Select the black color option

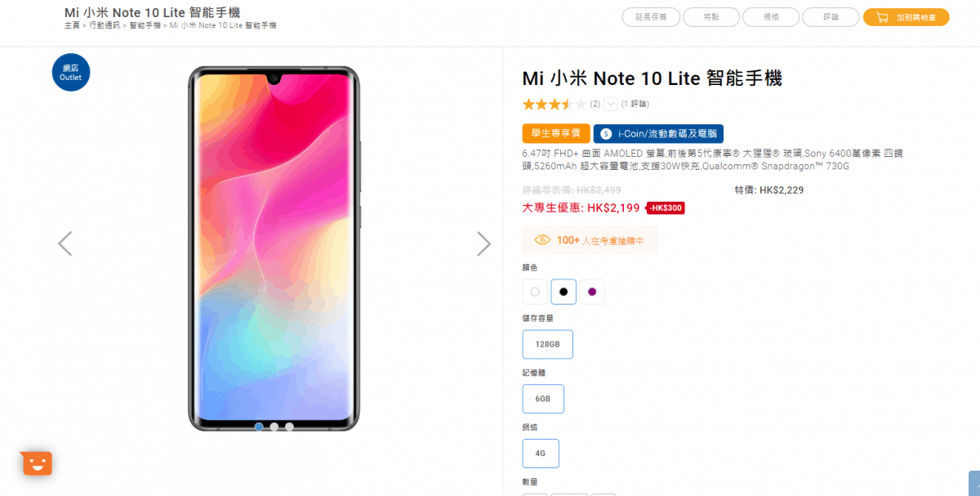(x=563, y=292)
